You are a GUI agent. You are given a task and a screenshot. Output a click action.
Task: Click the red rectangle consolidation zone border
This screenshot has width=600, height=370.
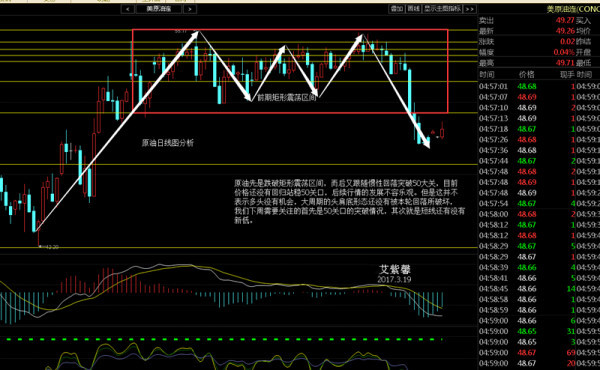coord(290,29)
